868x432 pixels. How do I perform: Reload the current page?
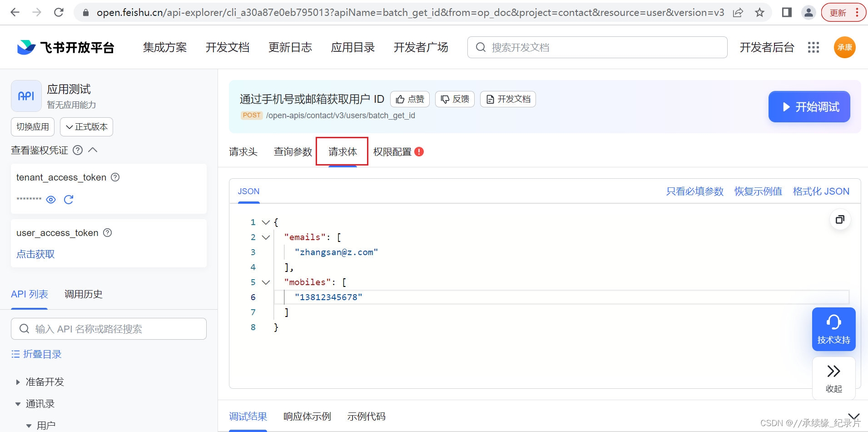coord(59,12)
